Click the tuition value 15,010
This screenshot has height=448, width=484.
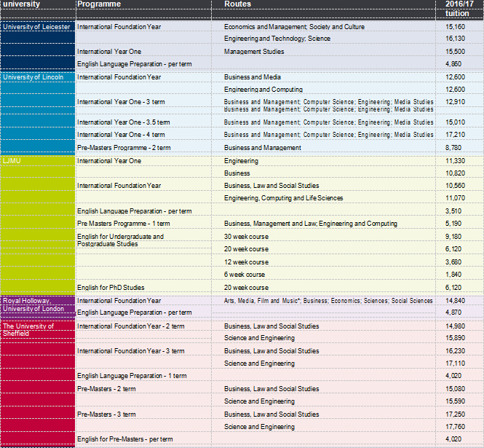(x=455, y=122)
